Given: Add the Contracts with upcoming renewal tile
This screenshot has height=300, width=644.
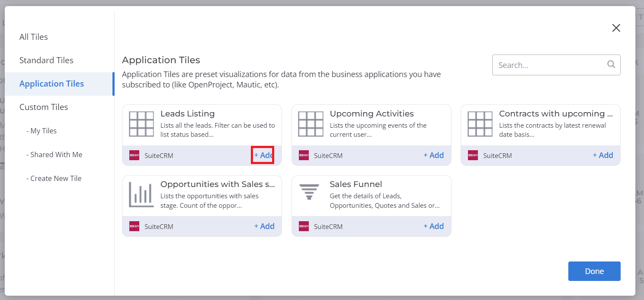Looking at the screenshot, I should (603, 155).
